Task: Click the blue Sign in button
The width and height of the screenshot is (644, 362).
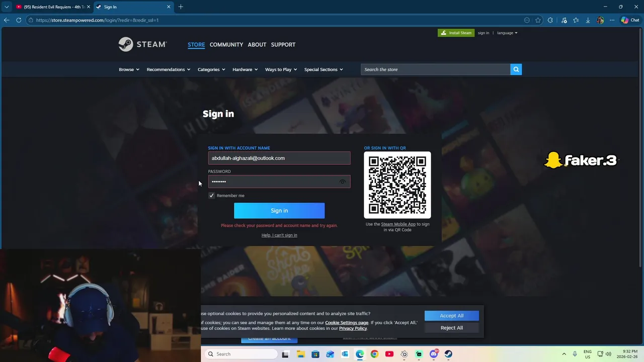Action: click(279, 211)
